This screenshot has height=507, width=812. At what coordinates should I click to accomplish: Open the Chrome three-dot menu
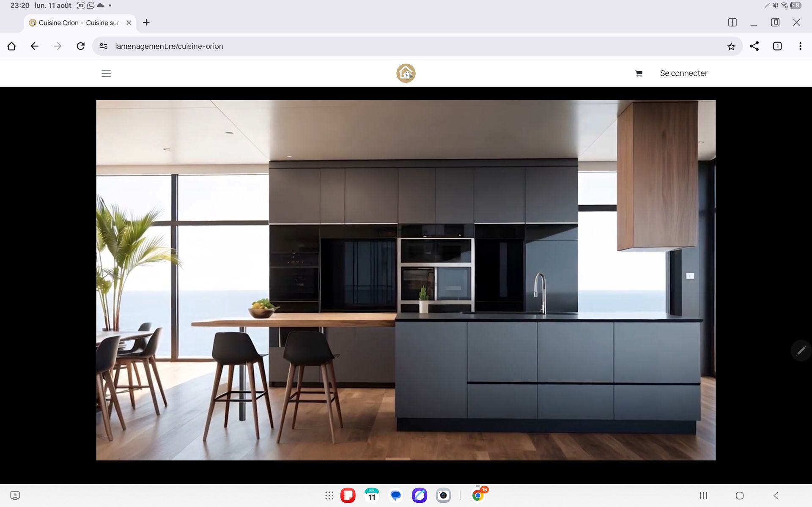click(800, 46)
